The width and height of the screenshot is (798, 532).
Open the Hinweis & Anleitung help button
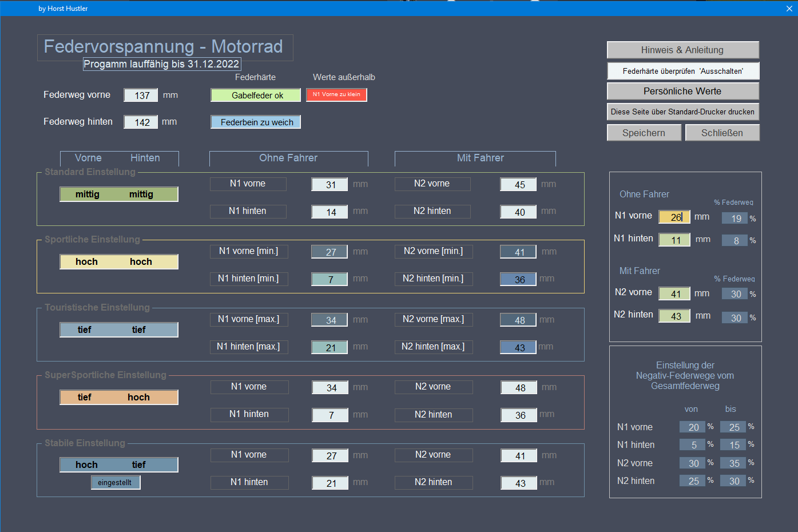click(x=682, y=50)
